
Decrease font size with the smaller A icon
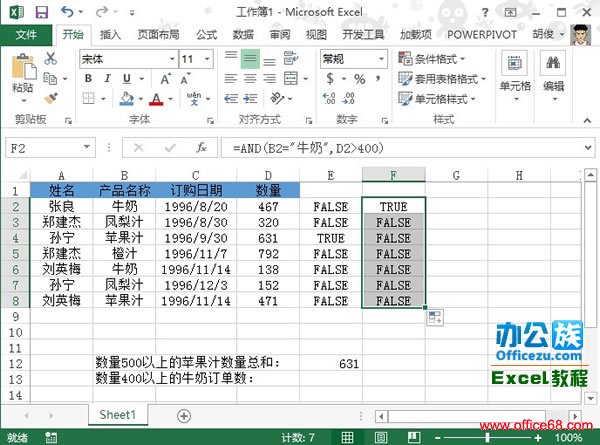point(186,79)
